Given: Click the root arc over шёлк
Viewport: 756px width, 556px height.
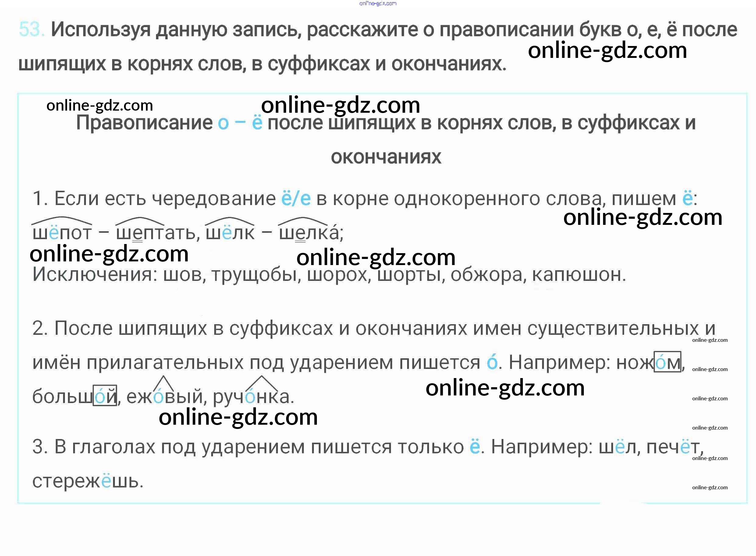Looking at the screenshot, I should point(229,221).
